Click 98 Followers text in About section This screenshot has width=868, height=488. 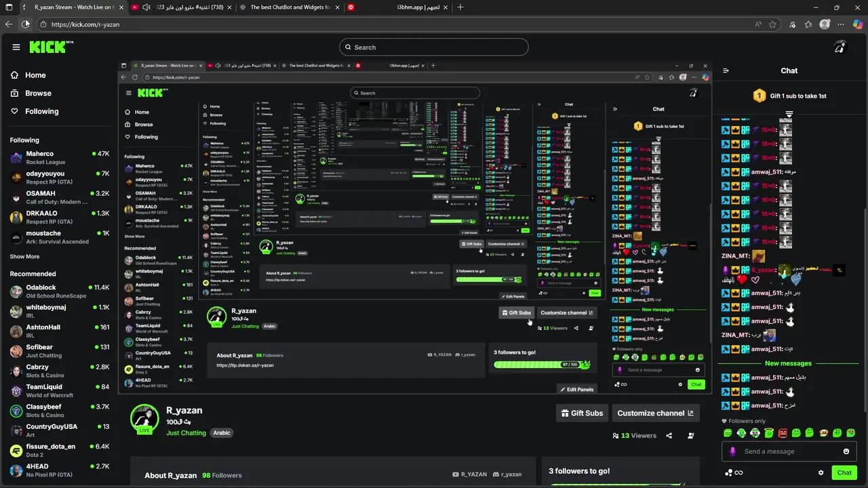[222, 475]
